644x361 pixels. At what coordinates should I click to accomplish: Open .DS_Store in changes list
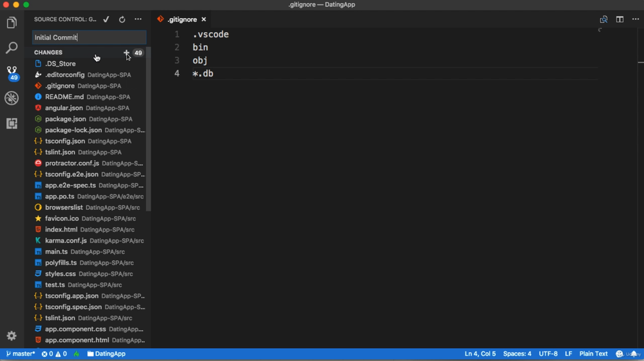coord(89,64)
